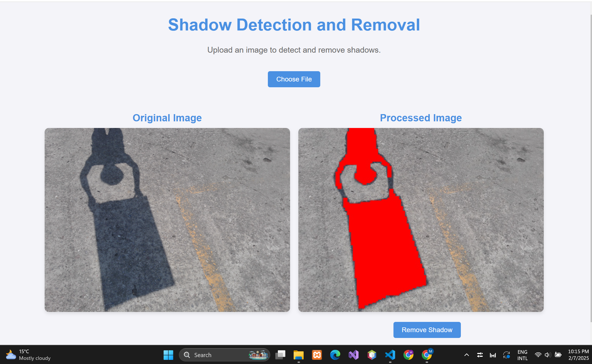Open the clock and date panel
The height and width of the screenshot is (364, 592).
pos(578,355)
